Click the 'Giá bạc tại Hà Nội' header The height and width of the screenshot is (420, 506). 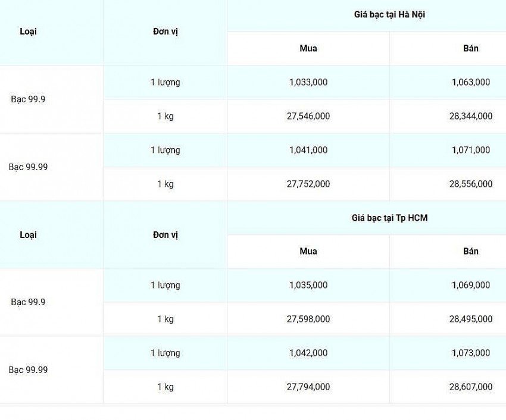(x=389, y=15)
